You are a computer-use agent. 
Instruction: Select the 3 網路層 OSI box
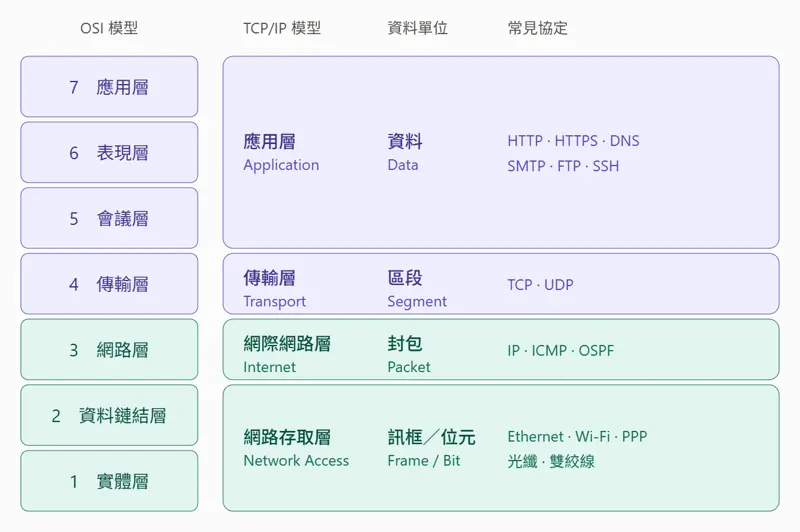click(x=109, y=350)
